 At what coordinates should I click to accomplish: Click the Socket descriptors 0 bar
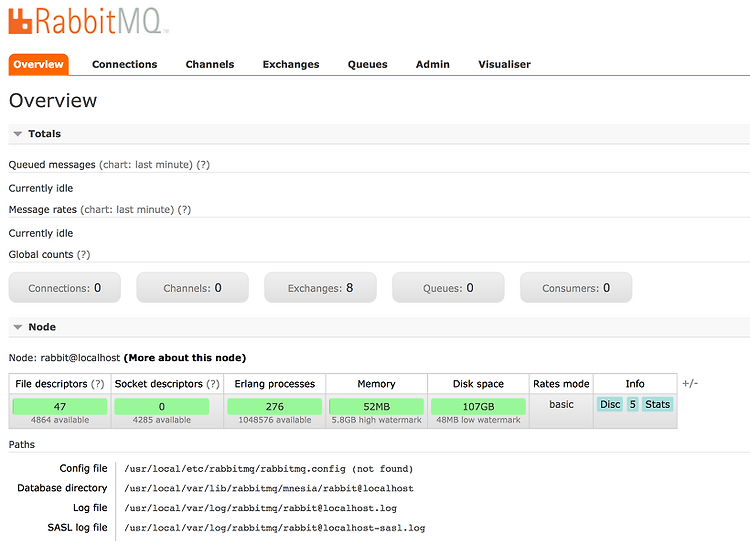coord(162,407)
